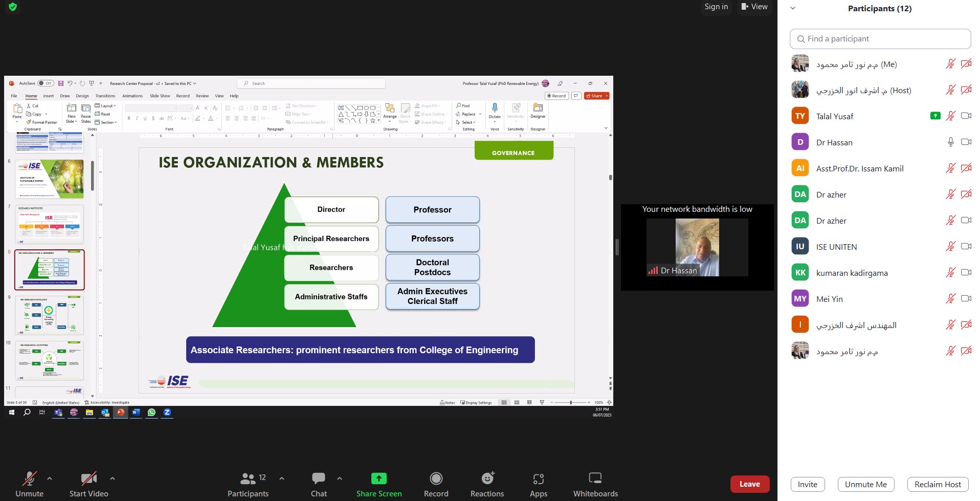Open the Chat icon in Zoom toolbar
Image resolution: width=980 pixels, height=501 pixels.
pos(318,478)
